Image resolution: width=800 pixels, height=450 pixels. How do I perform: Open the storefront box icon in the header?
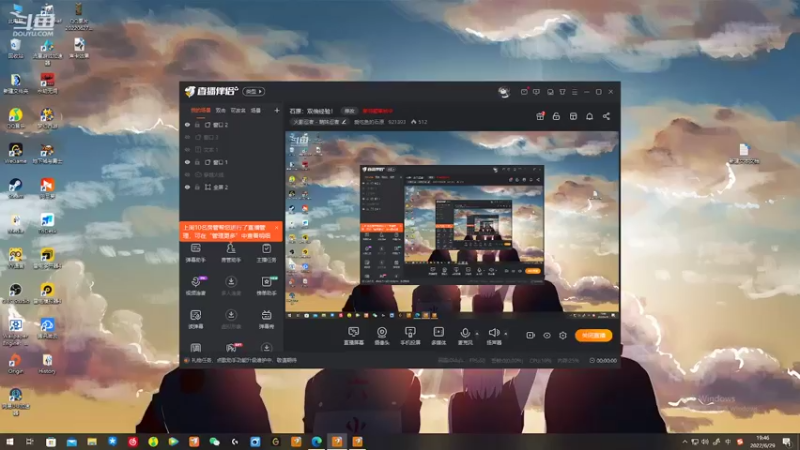point(573,116)
